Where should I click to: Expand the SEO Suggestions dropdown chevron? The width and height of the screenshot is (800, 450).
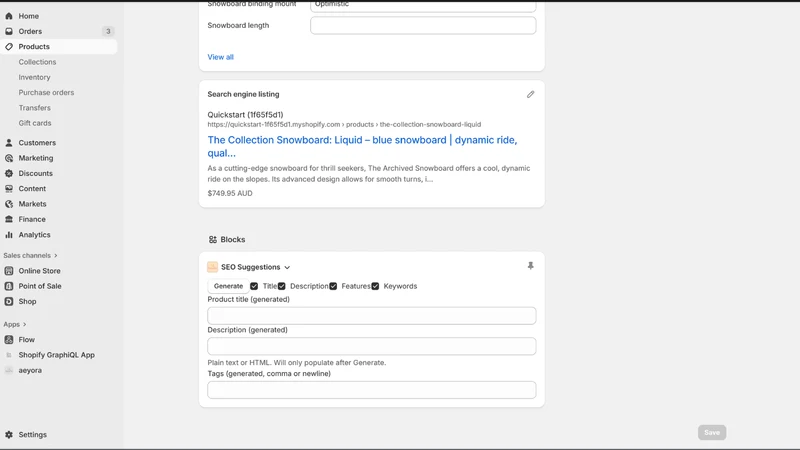[287, 267]
